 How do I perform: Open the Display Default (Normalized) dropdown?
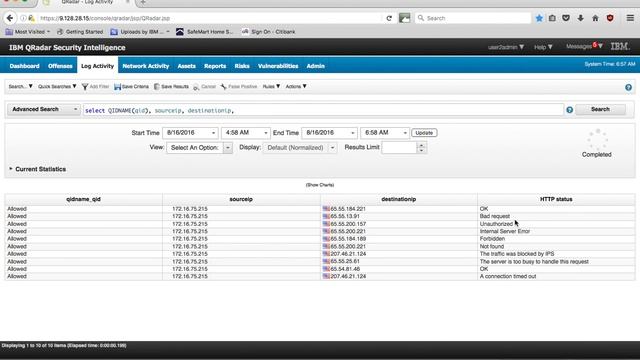click(x=300, y=148)
